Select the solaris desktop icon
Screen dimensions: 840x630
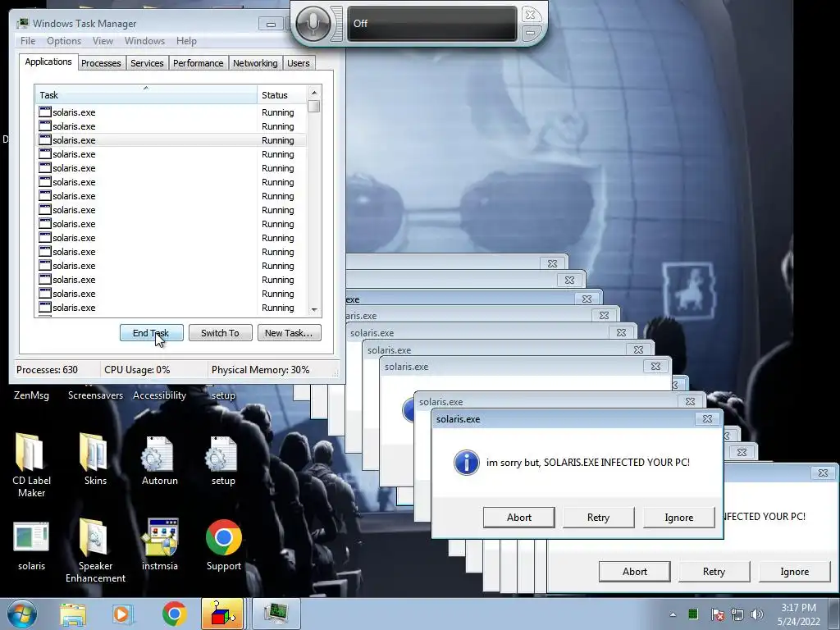(x=31, y=546)
